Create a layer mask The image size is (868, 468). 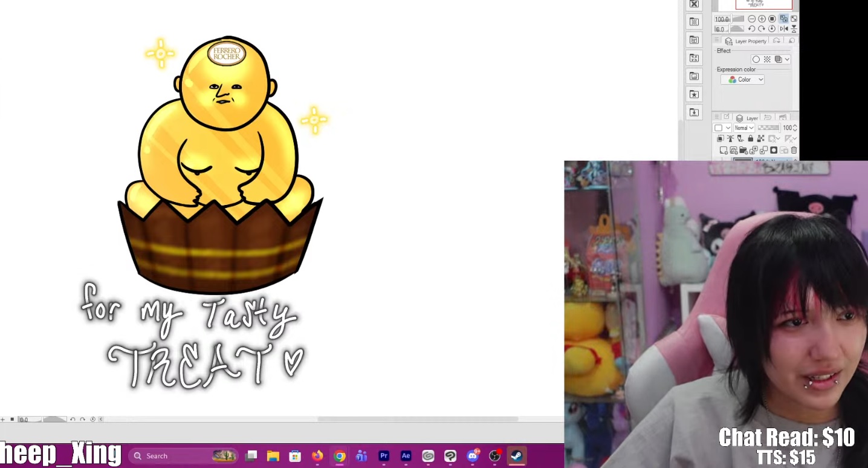pos(774,151)
